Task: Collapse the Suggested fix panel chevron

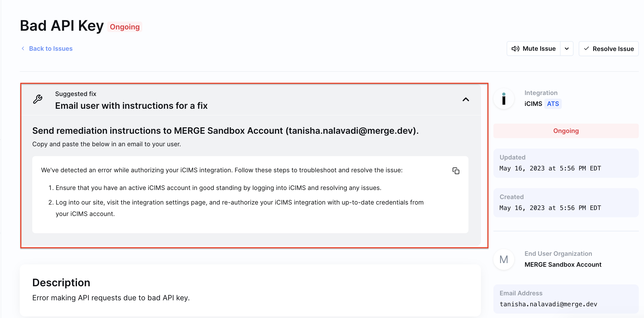Action: click(x=466, y=99)
